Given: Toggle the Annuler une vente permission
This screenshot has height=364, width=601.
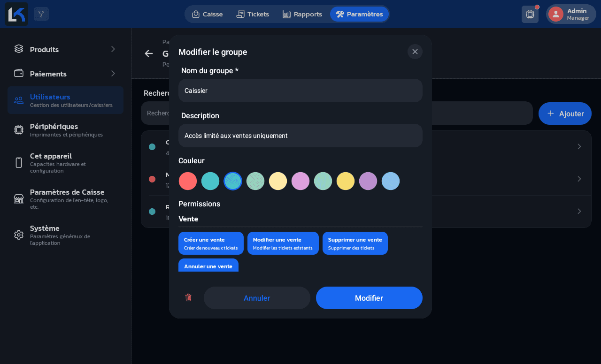Looking at the screenshot, I should point(208,265).
